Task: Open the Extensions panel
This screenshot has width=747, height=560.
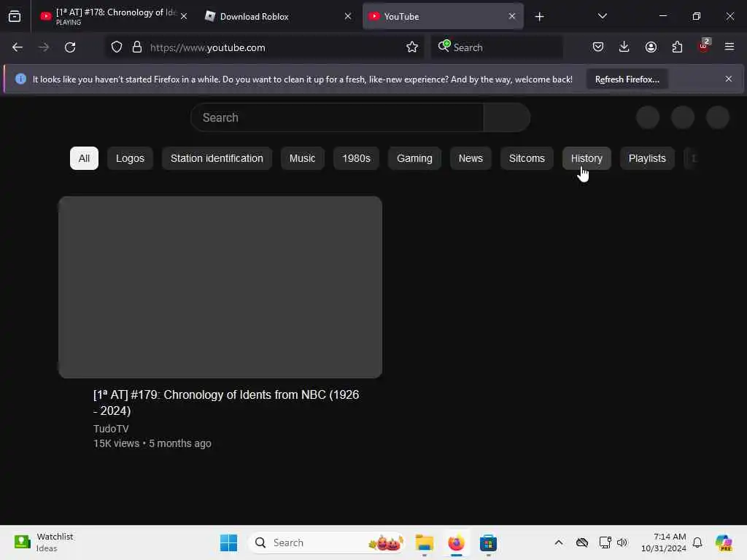Action: click(677, 47)
